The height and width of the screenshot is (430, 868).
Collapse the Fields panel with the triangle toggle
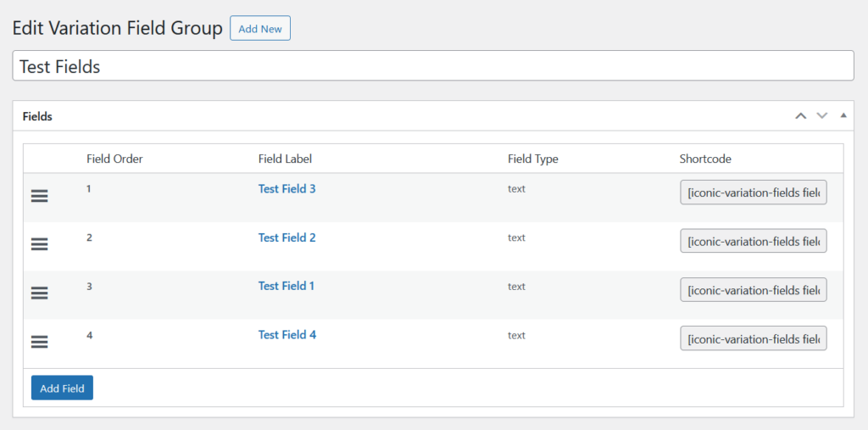pos(843,115)
